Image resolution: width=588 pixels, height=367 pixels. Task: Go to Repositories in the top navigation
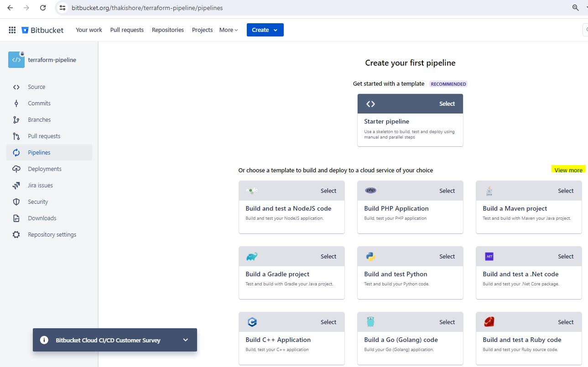coord(168,30)
